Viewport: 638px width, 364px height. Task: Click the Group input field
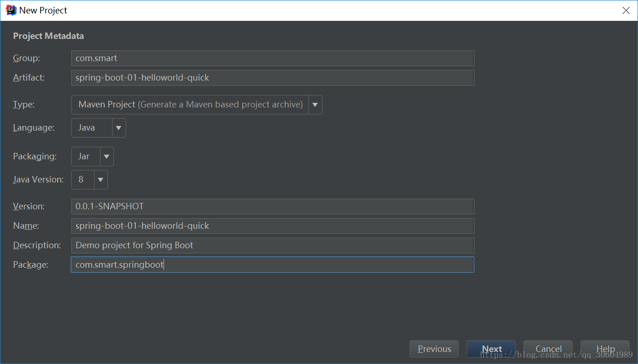[272, 58]
